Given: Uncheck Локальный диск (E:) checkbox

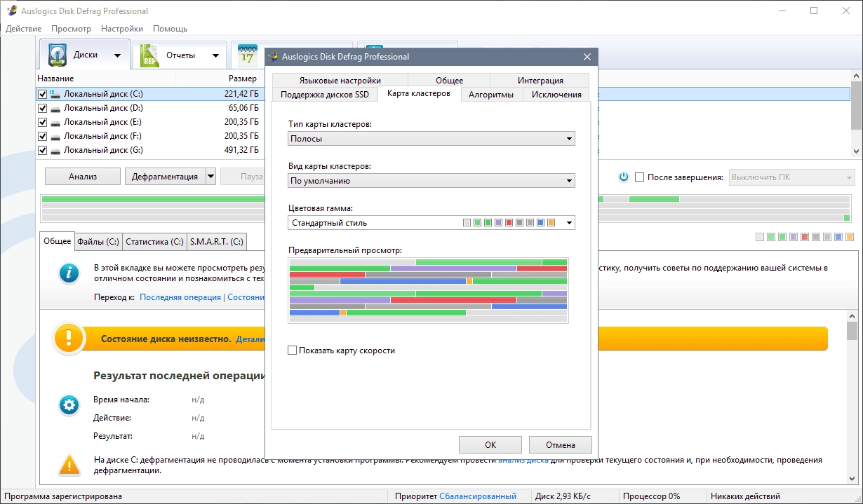Looking at the screenshot, I should point(43,122).
